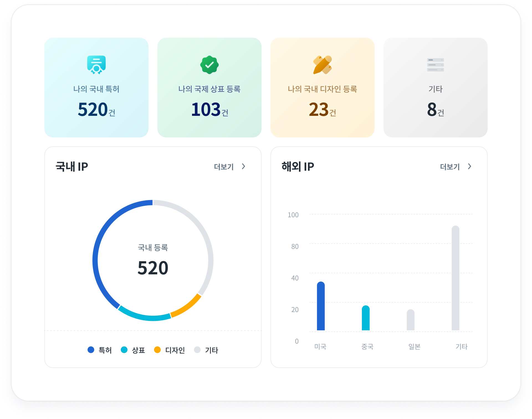The height and width of the screenshot is (419, 532).
Task: Open the 기타 8건 summary card
Action: (x=435, y=88)
